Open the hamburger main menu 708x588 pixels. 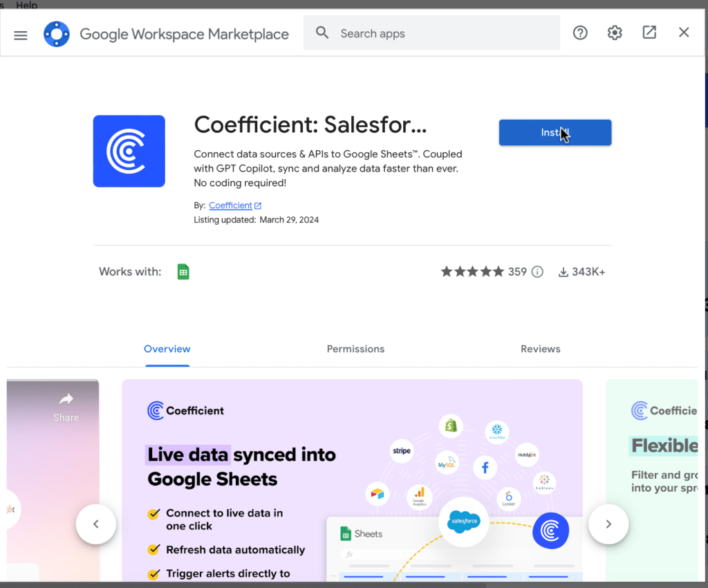(21, 35)
